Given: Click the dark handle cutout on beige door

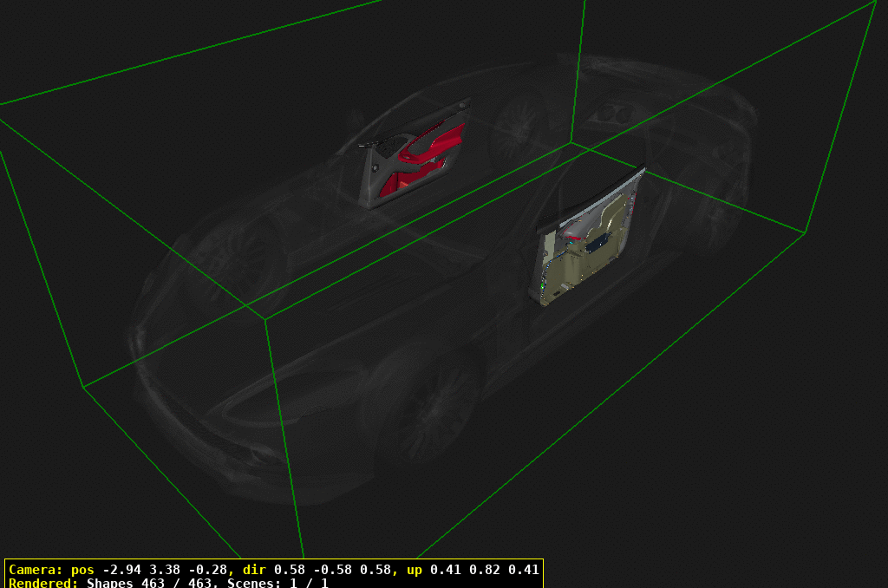Looking at the screenshot, I should (597, 245).
